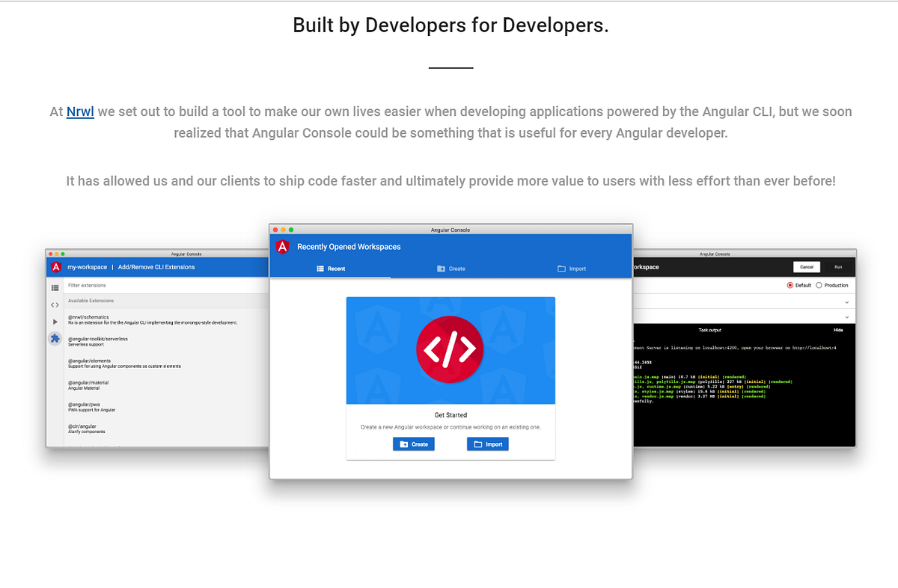Select the Production radio option
898x588 pixels.
point(832,285)
